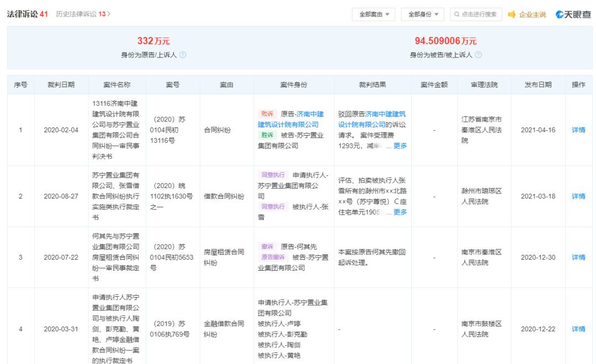Viewport: 596px width, 364px height.
Task: Open 详情 for case (2020)苏0104民初13116号
Action: click(x=578, y=130)
